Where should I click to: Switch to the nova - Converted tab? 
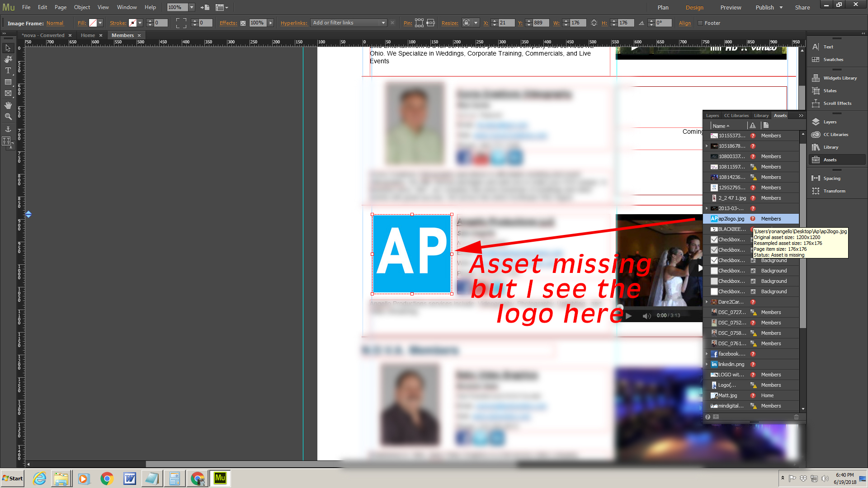click(x=43, y=35)
